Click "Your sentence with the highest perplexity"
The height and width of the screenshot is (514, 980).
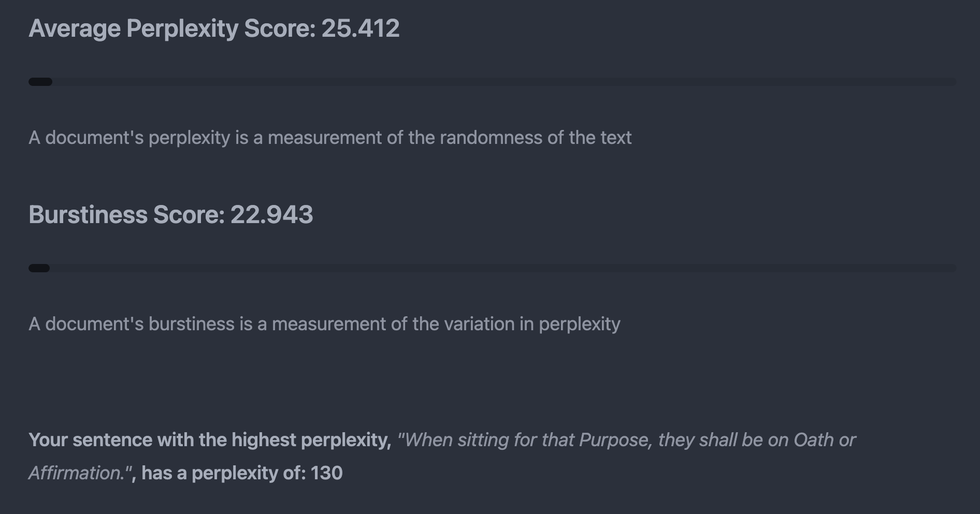tap(209, 440)
